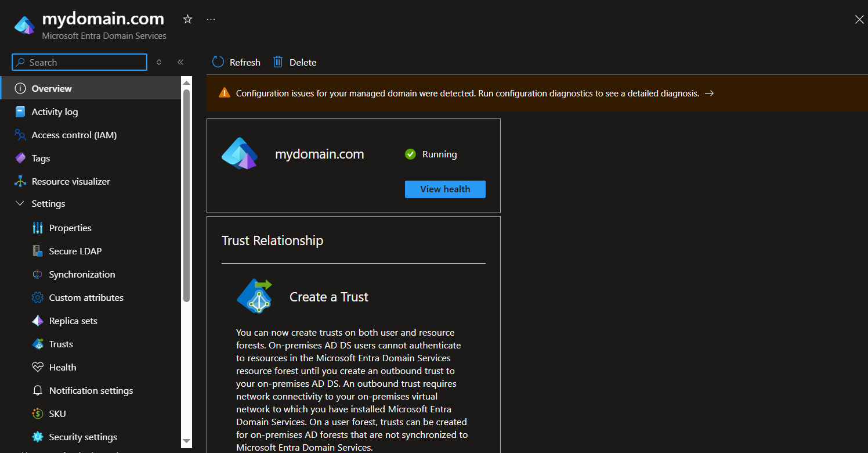Click the Tags icon in sidebar
The height and width of the screenshot is (453, 868).
pos(20,159)
